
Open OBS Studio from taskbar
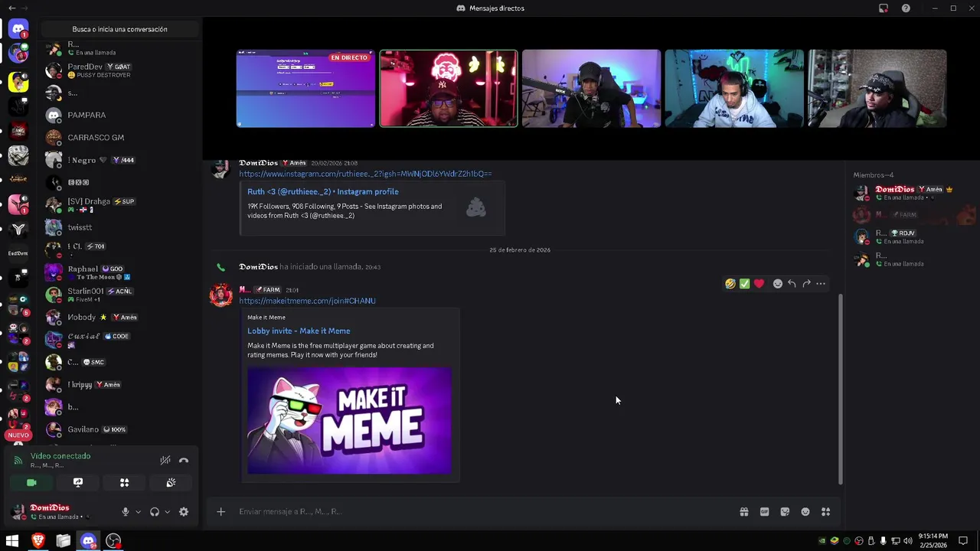(113, 541)
